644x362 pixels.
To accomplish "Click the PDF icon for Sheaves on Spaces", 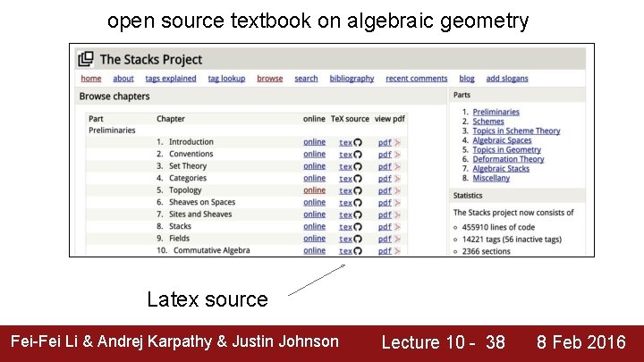I will coord(397,203).
